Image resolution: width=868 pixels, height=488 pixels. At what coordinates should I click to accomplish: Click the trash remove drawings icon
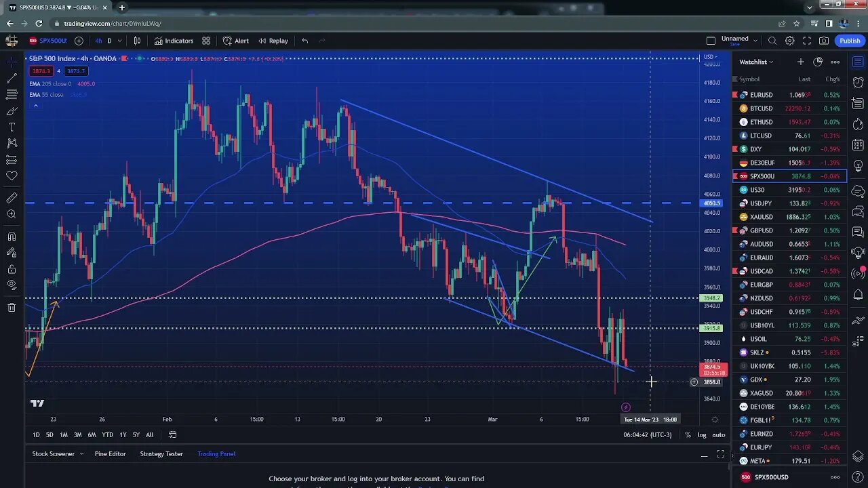pos(12,308)
